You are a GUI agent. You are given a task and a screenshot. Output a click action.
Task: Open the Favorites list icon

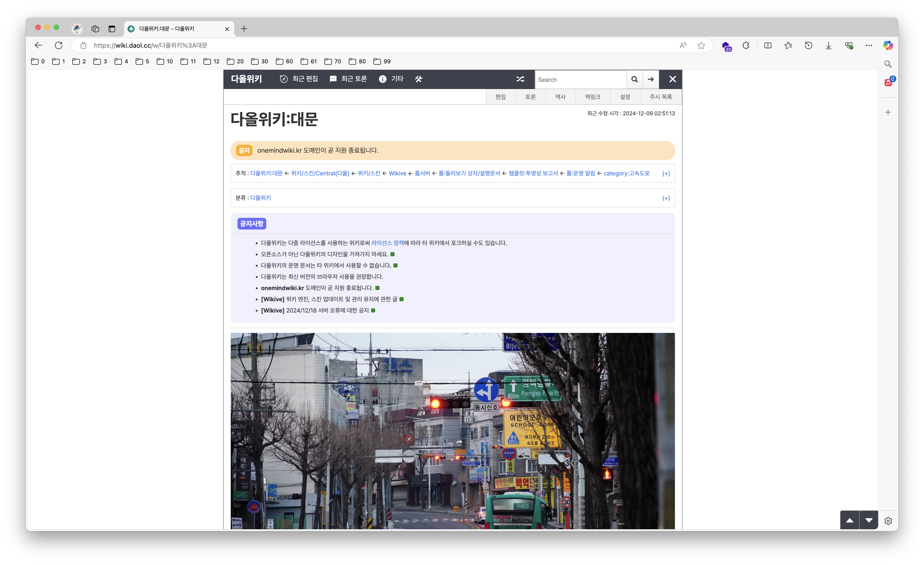point(788,45)
